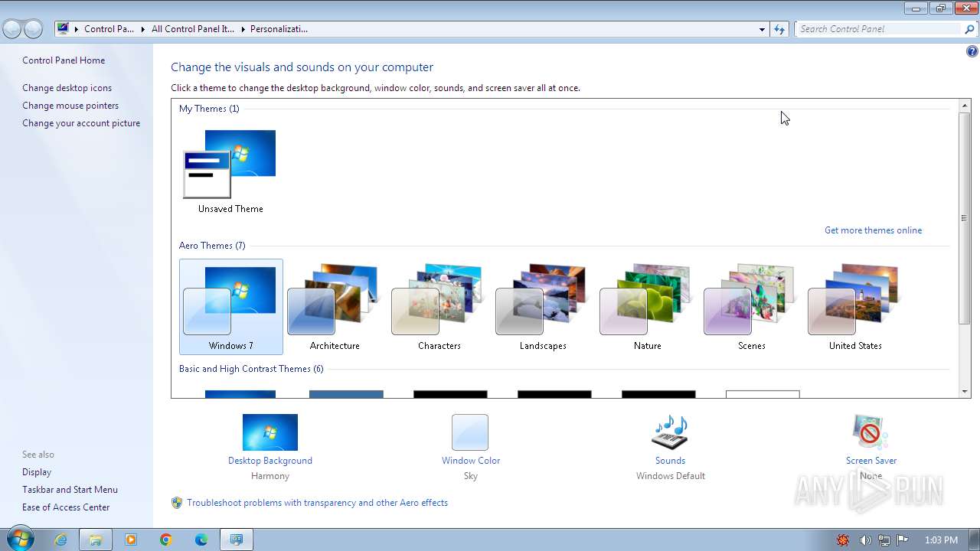The image size is (980, 551).
Task: Click Basic and High Contrast Themes header
Action: (251, 369)
